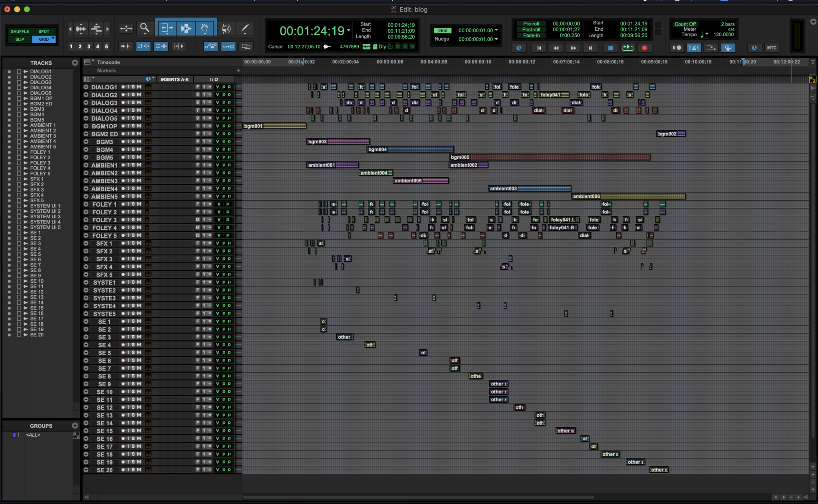Select the Scrubber tool

[226, 28]
